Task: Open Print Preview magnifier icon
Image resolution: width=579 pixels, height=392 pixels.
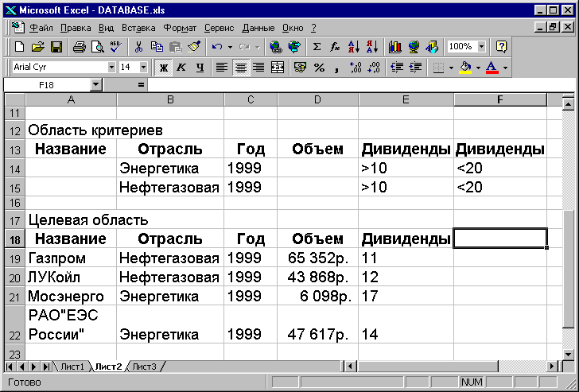Action: [x=98, y=47]
